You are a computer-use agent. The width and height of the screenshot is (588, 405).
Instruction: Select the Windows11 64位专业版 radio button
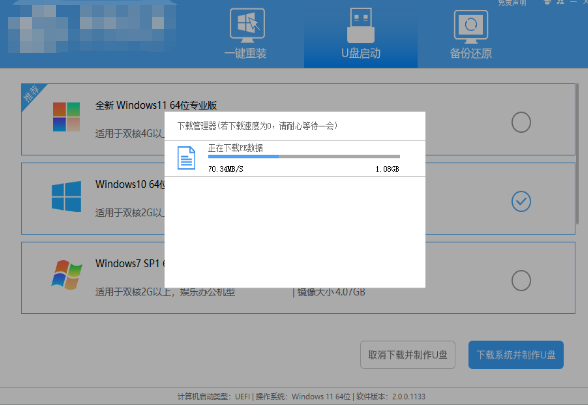(521, 122)
